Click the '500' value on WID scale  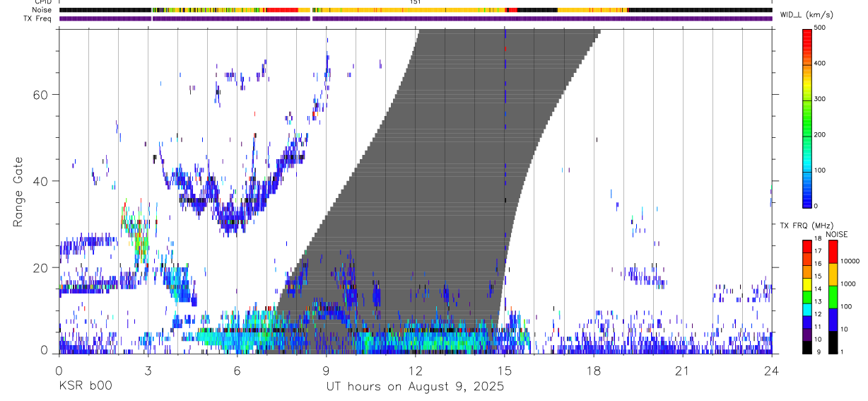pyautogui.click(x=820, y=28)
